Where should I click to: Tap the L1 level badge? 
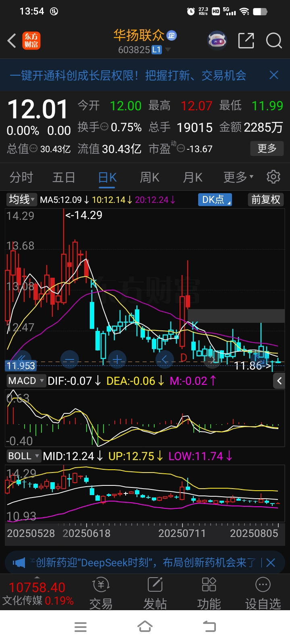[x=156, y=50]
